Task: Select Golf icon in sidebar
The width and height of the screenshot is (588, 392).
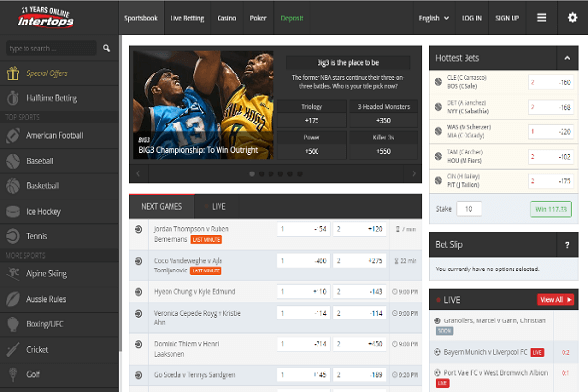Action: 13,374
